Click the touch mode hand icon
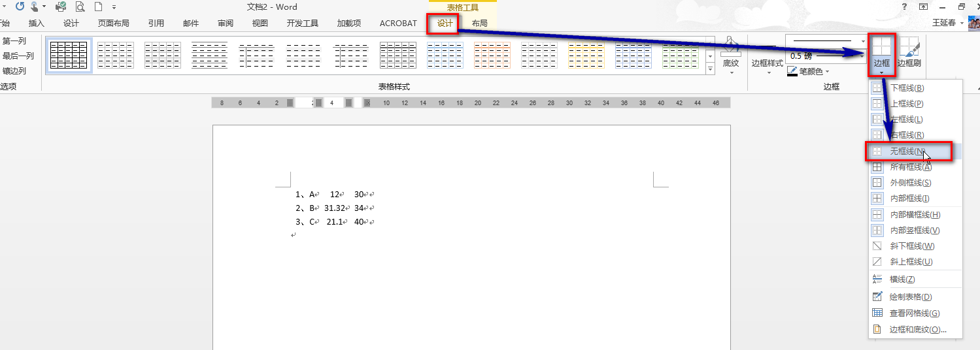Screen dimensions: 980x350 [34, 7]
